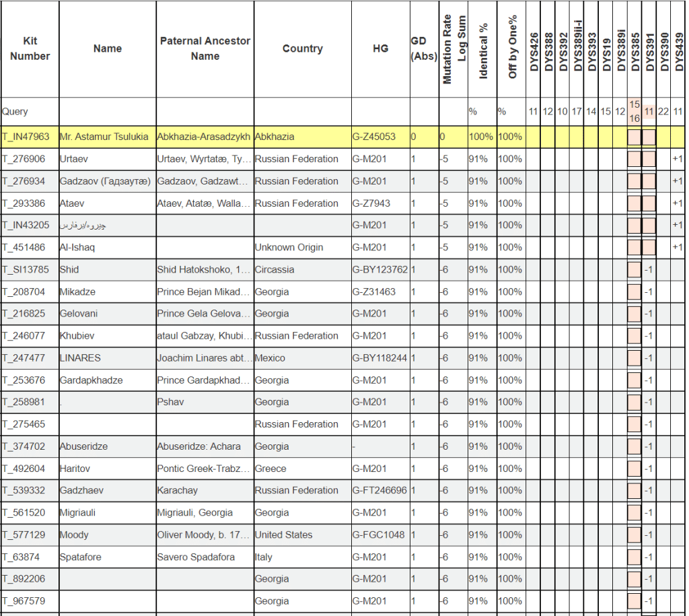Click the G-FT246696 haplogroup for Gadzhaev
The height and width of the screenshot is (616, 689).
coord(379,490)
